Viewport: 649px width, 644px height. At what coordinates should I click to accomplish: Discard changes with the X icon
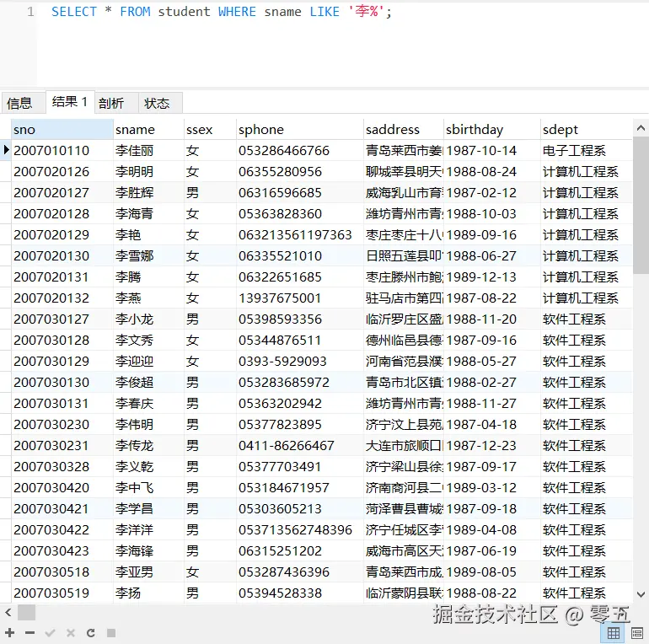[x=71, y=632]
